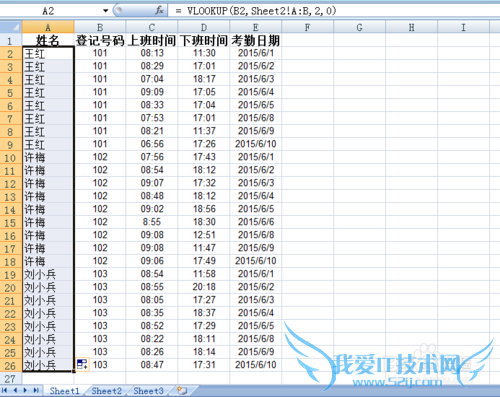The width and height of the screenshot is (500, 397).
Task: Click end time cell 17:31
Action: tap(204, 365)
